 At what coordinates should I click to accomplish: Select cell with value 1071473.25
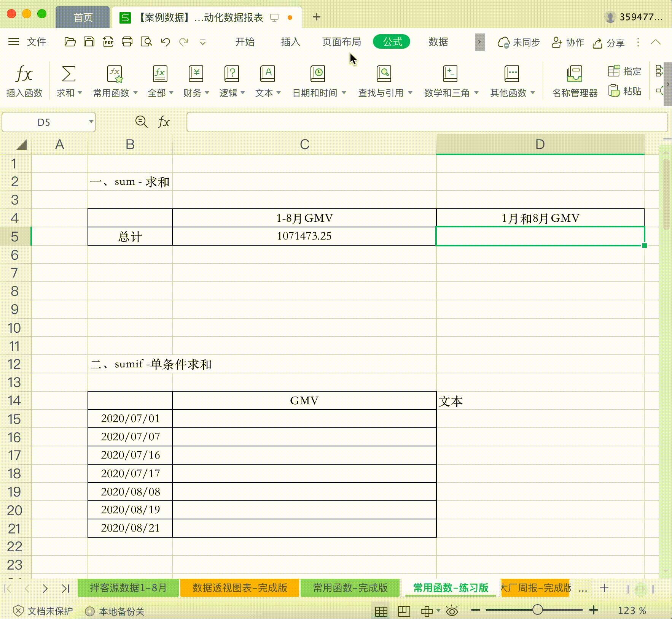pyautogui.click(x=304, y=236)
